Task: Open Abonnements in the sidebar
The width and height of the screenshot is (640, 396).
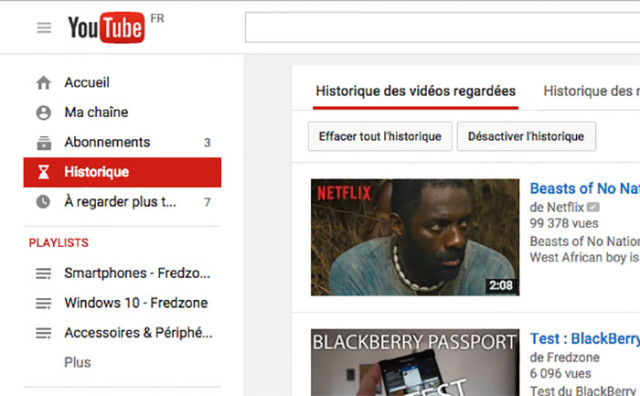Action: click(122, 142)
